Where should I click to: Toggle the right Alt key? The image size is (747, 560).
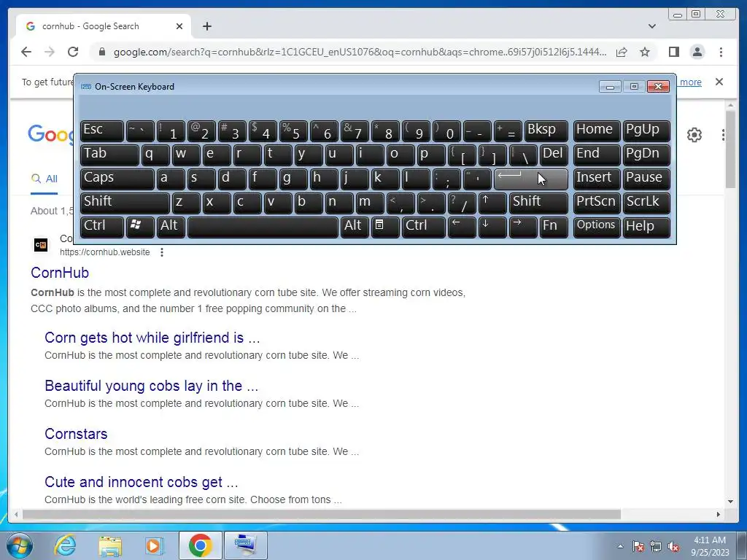tap(355, 227)
